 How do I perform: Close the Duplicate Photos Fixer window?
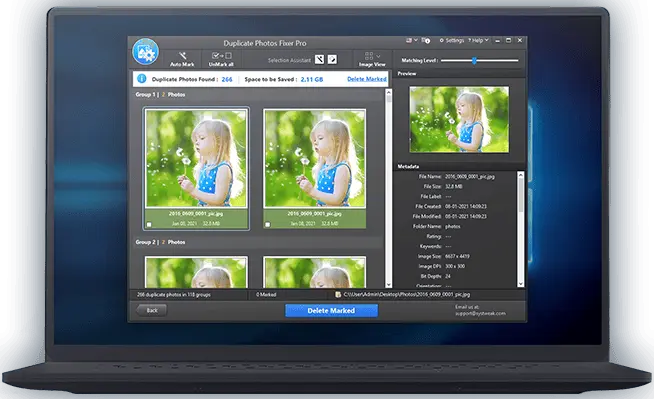point(520,40)
